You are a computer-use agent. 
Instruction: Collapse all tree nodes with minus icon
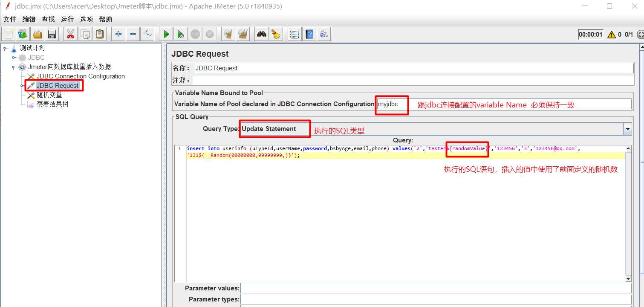133,34
